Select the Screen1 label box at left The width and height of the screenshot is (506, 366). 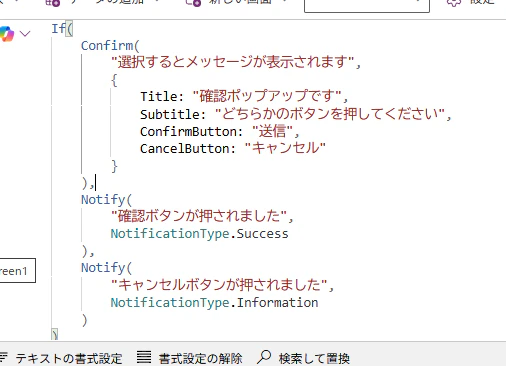pyautogui.click(x=17, y=270)
